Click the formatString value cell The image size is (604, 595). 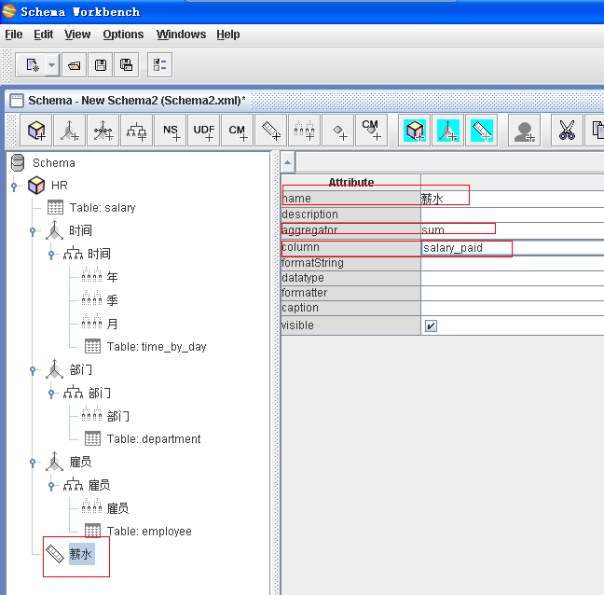512,263
